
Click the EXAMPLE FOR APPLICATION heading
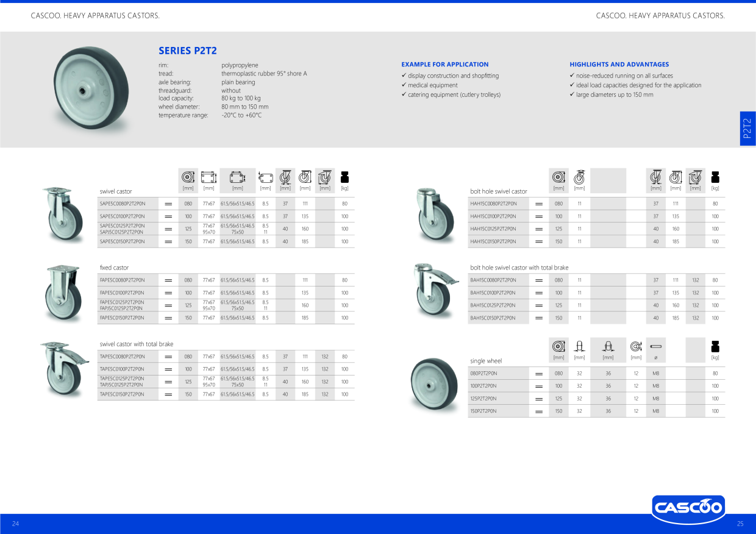point(445,64)
